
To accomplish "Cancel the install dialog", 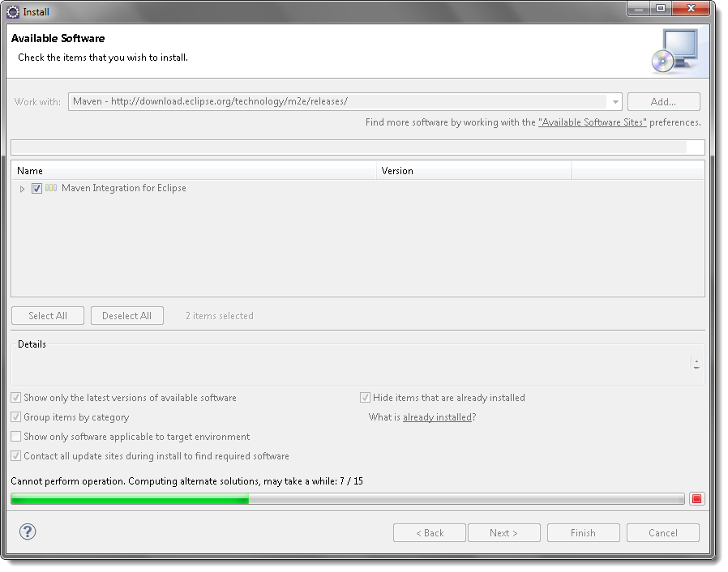I will pyautogui.click(x=662, y=532).
